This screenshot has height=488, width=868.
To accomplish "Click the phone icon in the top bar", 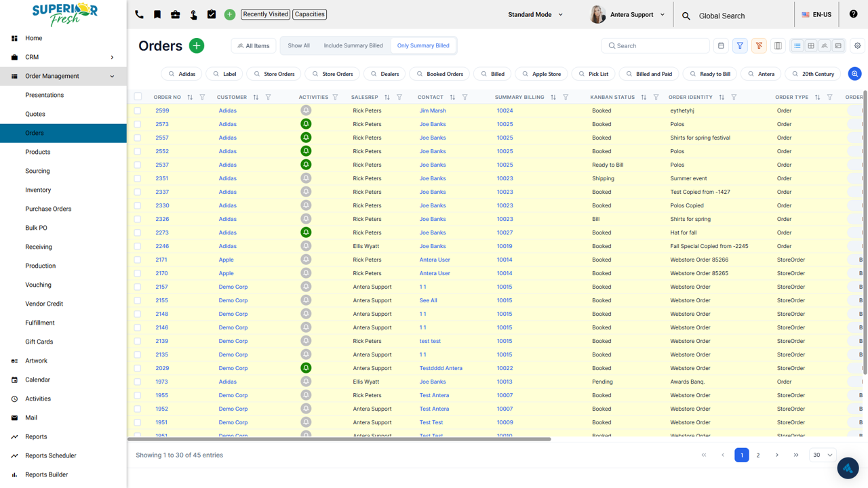I will pos(139,14).
